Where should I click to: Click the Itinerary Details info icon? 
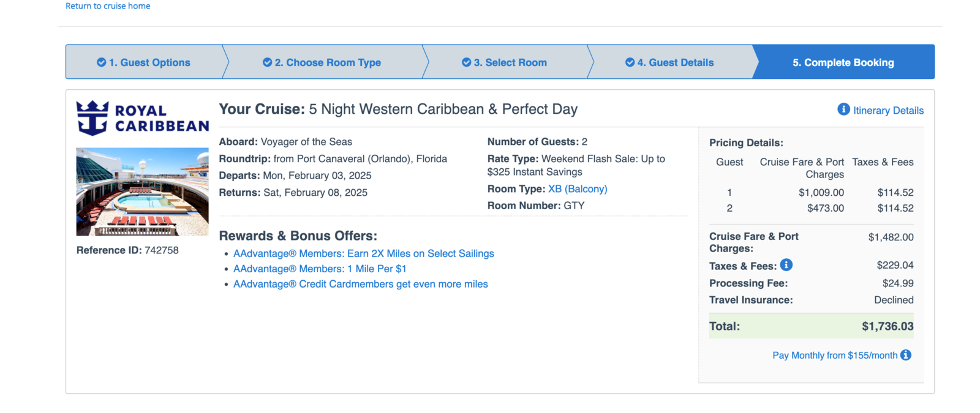coord(843,110)
